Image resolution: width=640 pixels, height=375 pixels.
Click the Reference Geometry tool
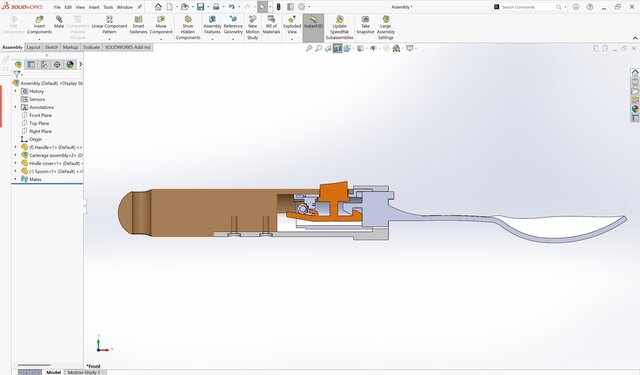(x=233, y=25)
